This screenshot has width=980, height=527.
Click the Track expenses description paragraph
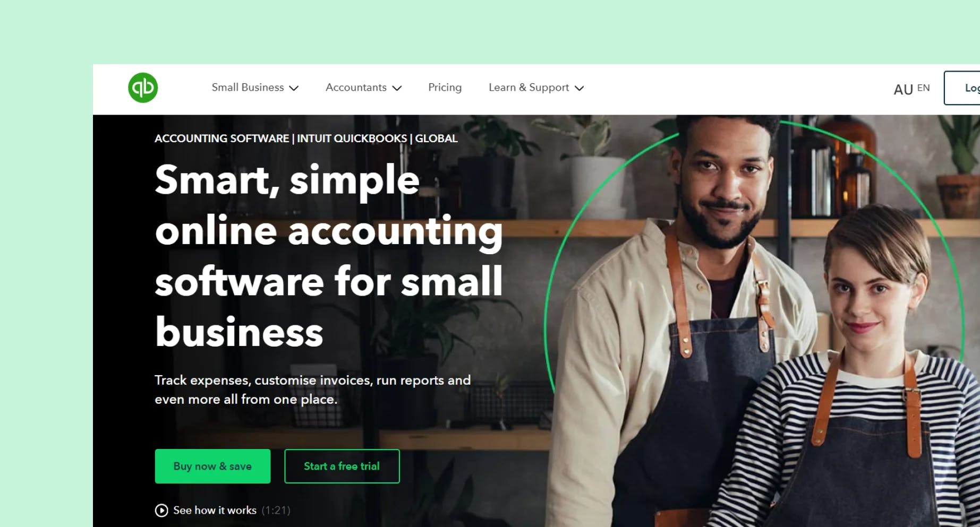313,390
